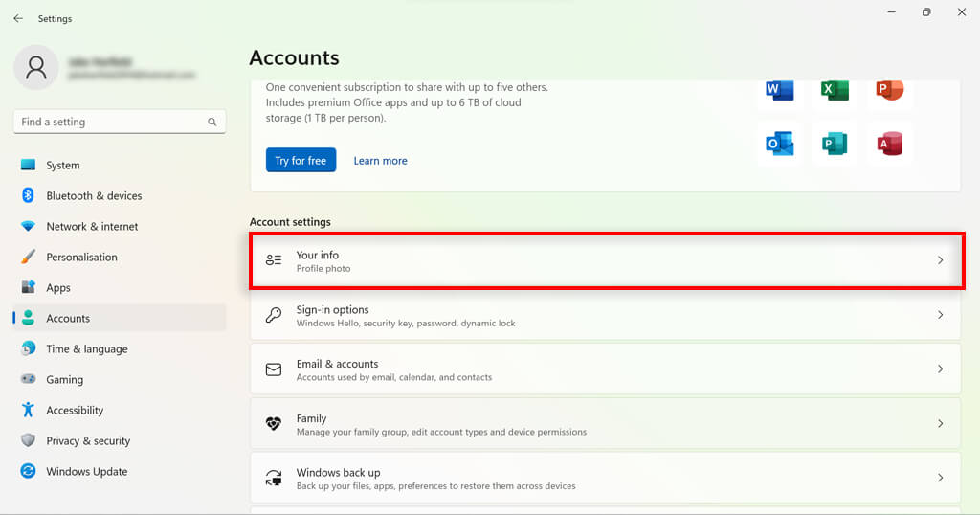Click the Word app icon

779,91
